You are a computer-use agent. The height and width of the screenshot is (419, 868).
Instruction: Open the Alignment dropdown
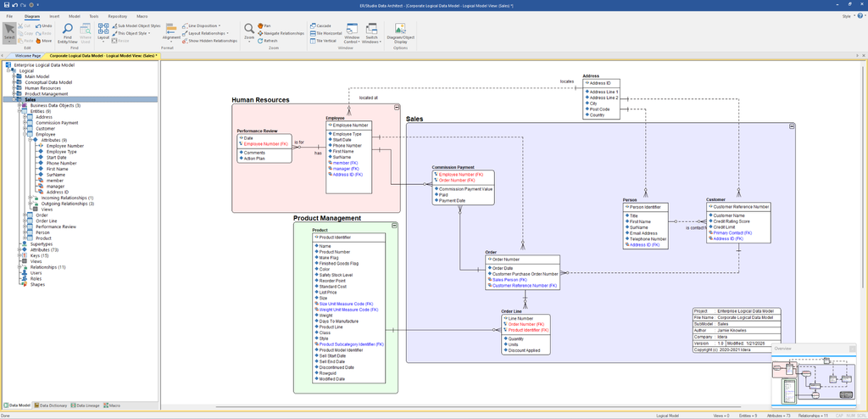(x=171, y=32)
